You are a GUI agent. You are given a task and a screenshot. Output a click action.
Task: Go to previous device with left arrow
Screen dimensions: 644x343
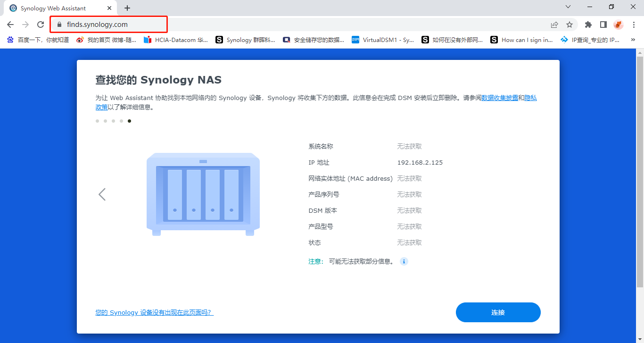[102, 194]
